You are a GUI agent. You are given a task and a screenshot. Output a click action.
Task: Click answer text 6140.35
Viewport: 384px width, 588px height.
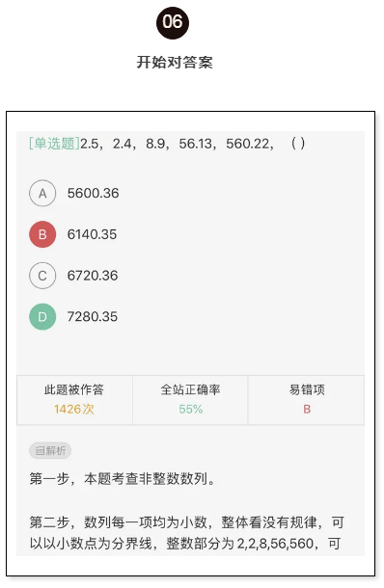pos(92,234)
